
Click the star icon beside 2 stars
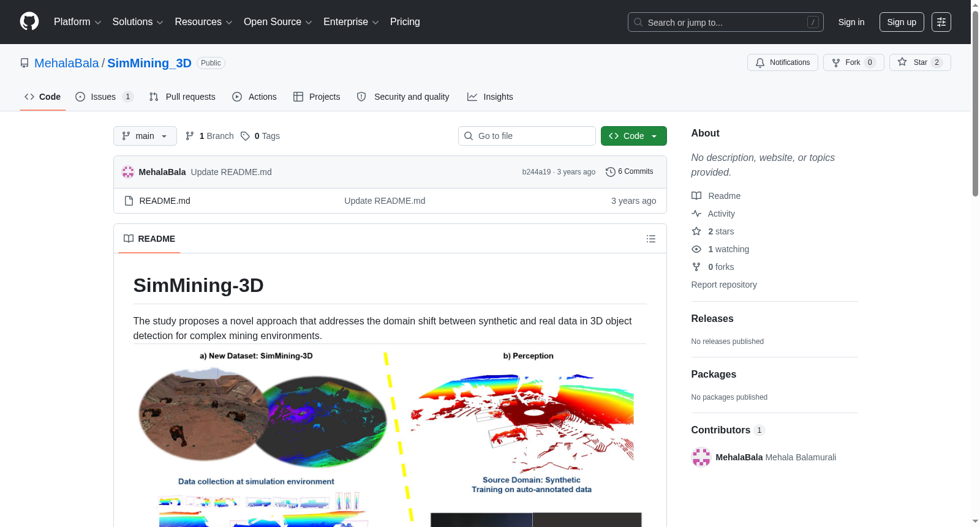click(x=696, y=231)
